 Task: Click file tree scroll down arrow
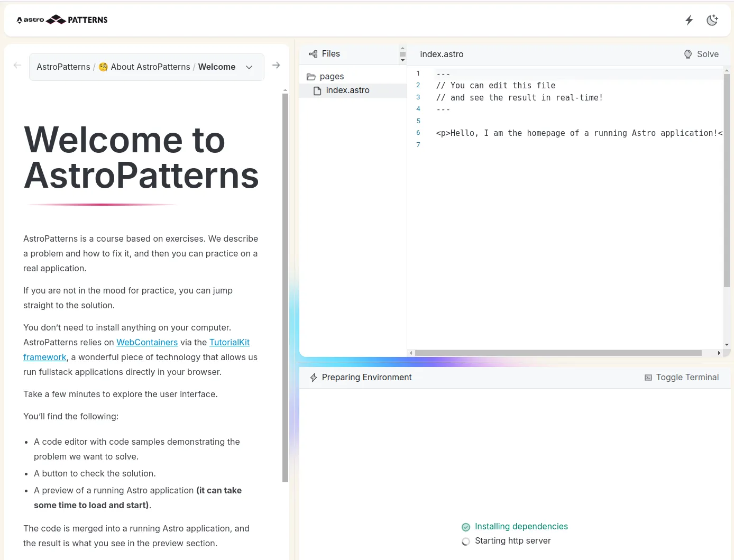(402, 60)
